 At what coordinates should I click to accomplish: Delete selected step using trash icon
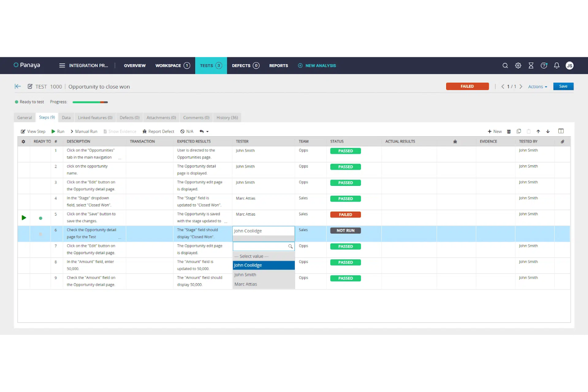(x=509, y=131)
